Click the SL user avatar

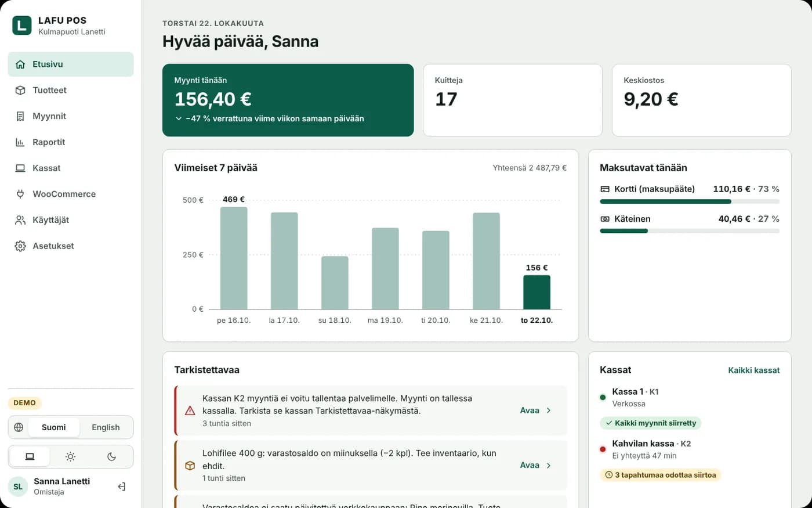[x=18, y=487]
